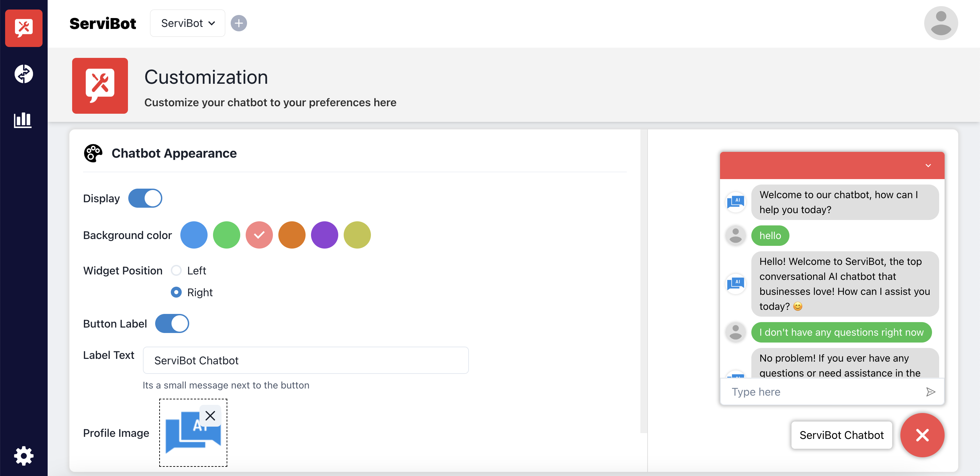The width and height of the screenshot is (980, 476).
Task: Close chat widget with red X button
Action: pyautogui.click(x=922, y=435)
